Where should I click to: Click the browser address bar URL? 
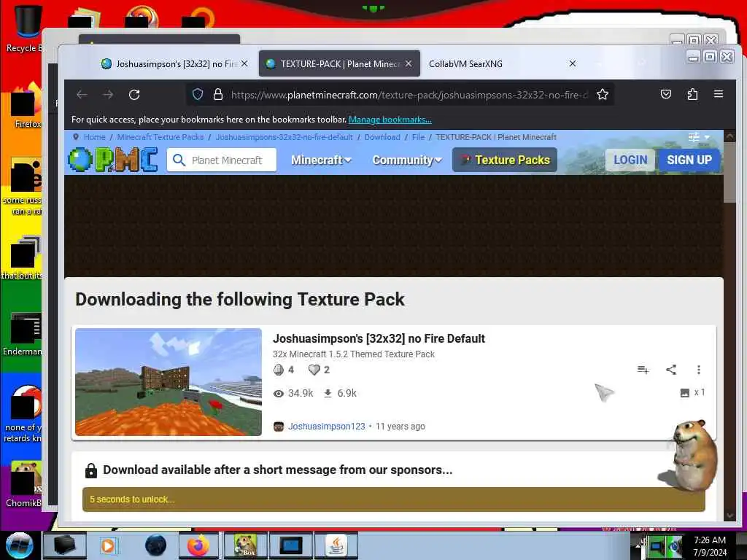pyautogui.click(x=410, y=95)
